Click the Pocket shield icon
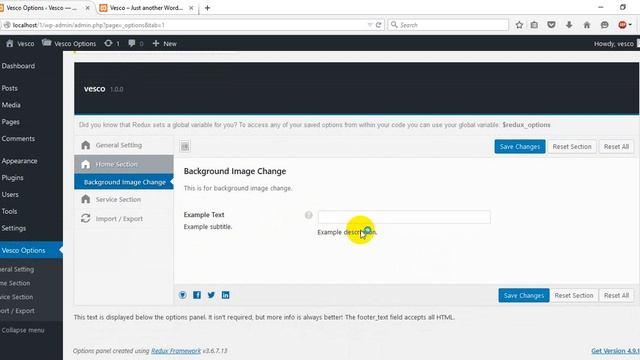The height and width of the screenshot is (360, 640). [x=551, y=25]
